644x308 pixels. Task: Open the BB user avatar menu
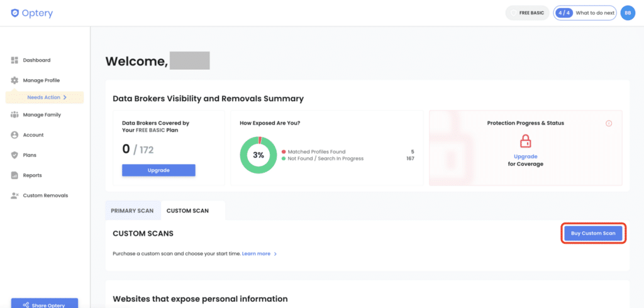click(628, 13)
